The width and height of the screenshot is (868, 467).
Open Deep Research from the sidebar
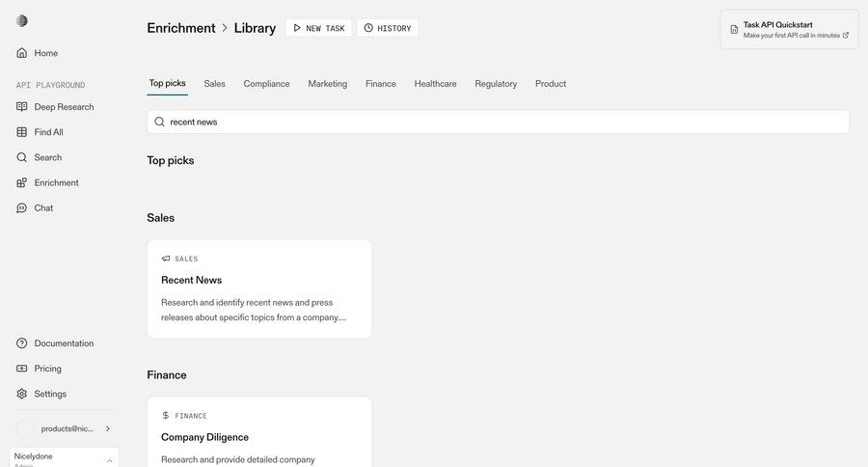[64, 107]
